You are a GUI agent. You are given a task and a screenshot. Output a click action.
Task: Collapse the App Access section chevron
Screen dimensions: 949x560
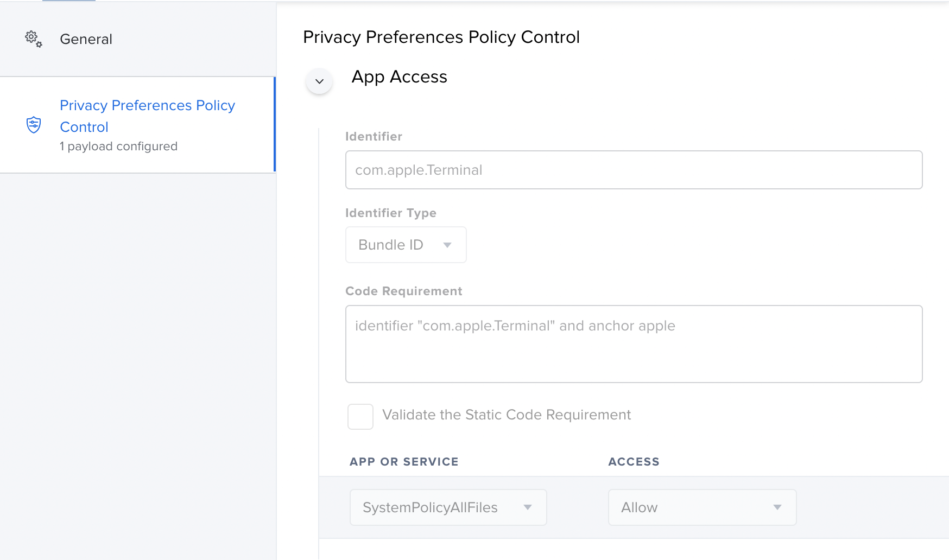[319, 81]
